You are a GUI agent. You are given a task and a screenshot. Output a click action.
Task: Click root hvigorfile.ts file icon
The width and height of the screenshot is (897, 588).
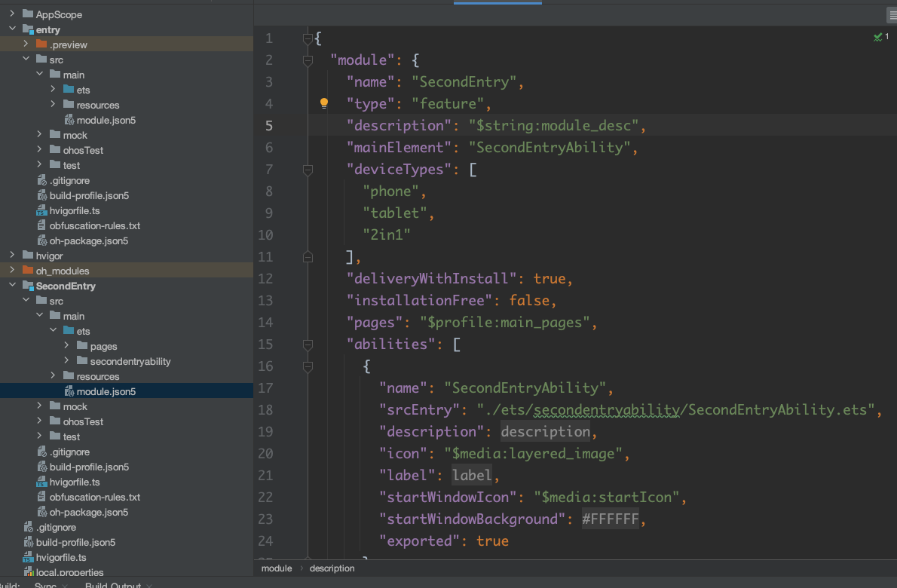[28, 557]
